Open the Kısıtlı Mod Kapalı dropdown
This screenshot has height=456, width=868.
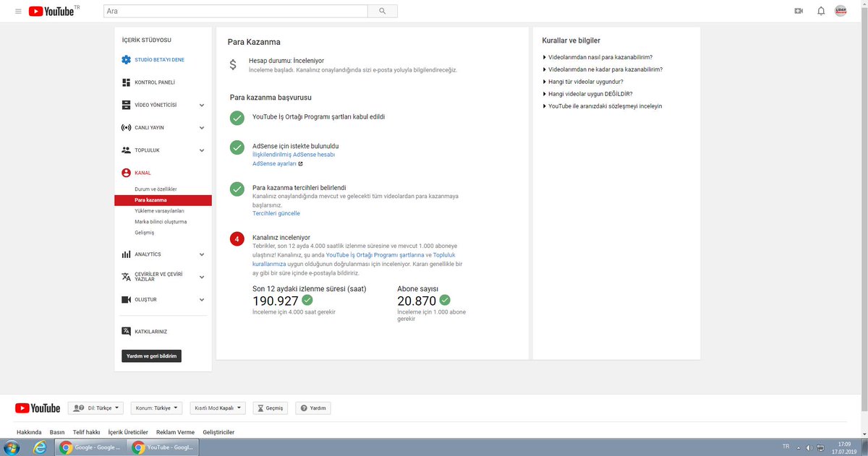point(218,408)
